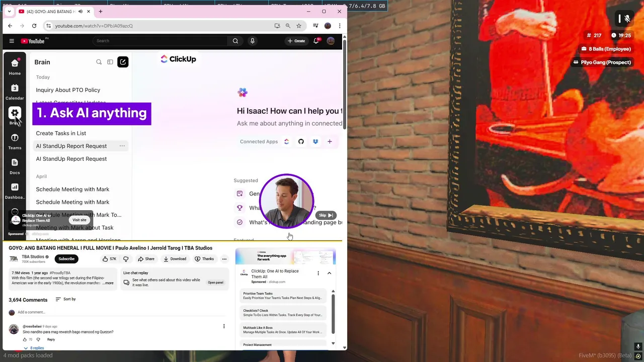Click the address bar URL
This screenshot has width=644, height=362.
coord(94,26)
